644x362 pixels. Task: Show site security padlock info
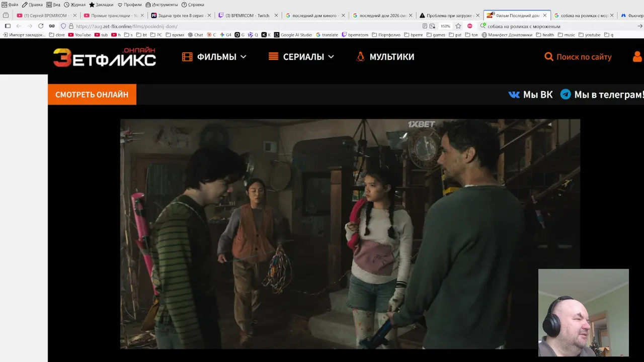tap(71, 26)
